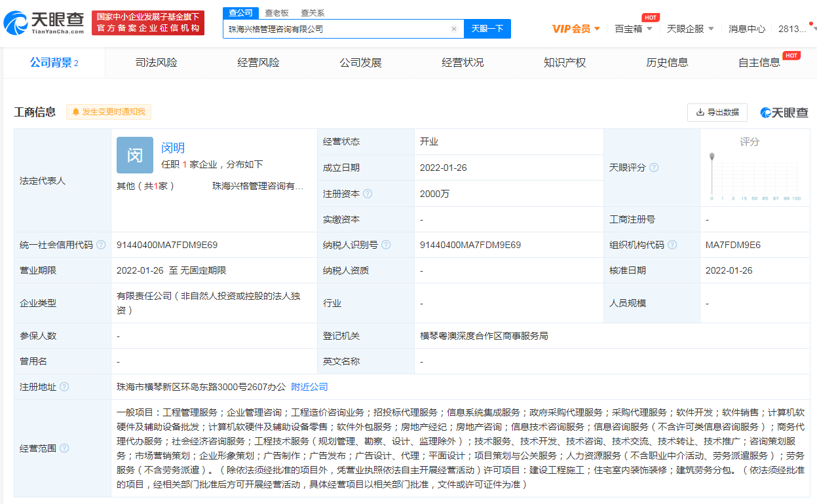817x504 pixels.
Task: Click help icon beside 天眼评分
Action: pyautogui.click(x=653, y=168)
